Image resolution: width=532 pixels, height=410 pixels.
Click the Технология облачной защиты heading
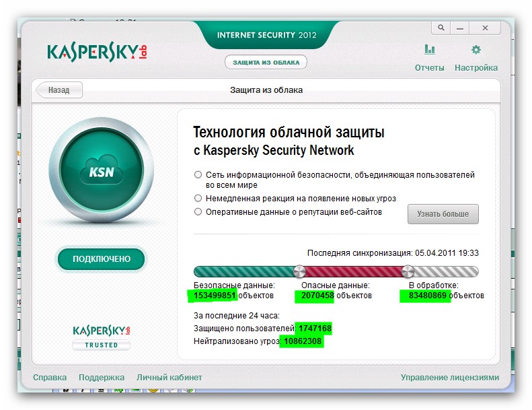pos(289,132)
